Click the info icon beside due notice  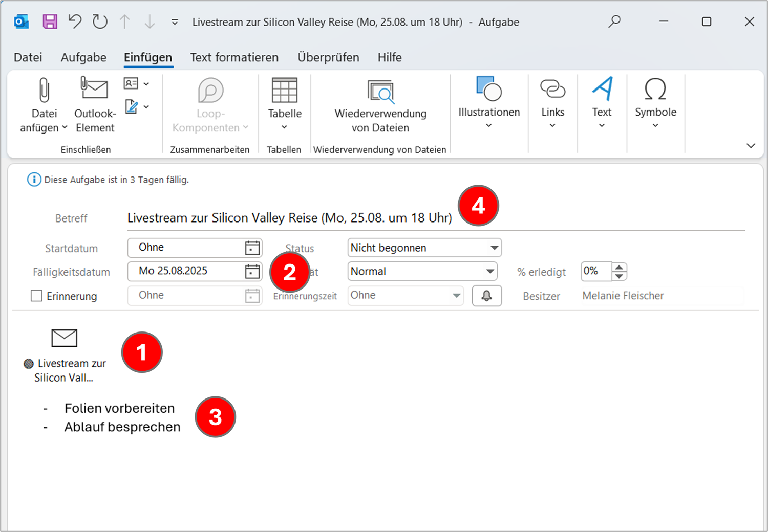34,180
